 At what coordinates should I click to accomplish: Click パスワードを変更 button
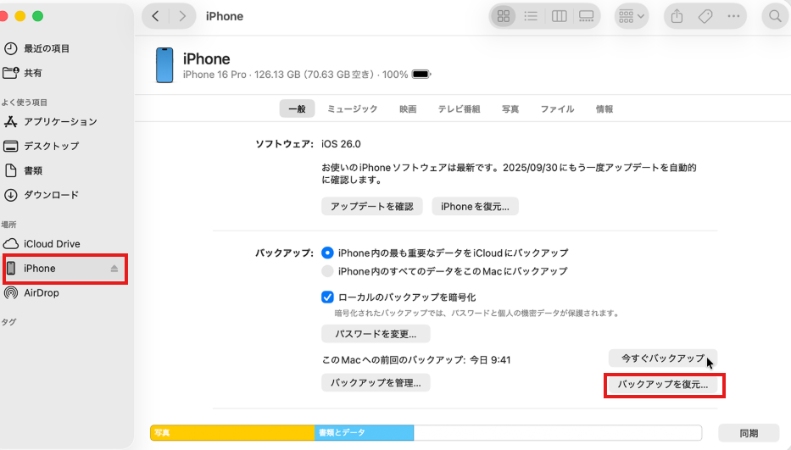coord(376,334)
